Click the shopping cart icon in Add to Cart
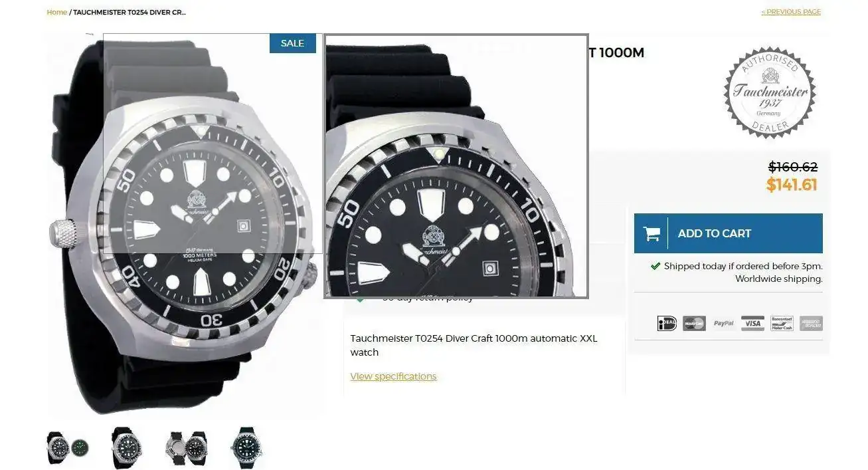The image size is (868, 470). coord(651,234)
